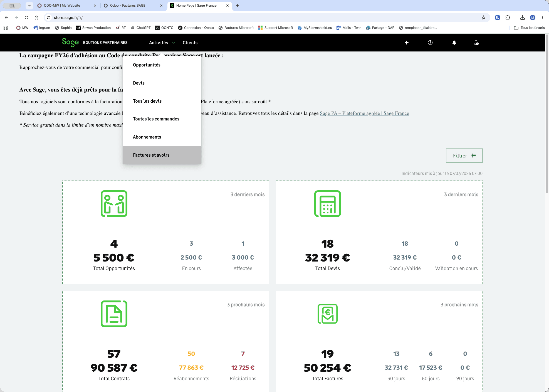Open the Chrome apps grid icon
This screenshot has width=549, height=392.
point(6,28)
